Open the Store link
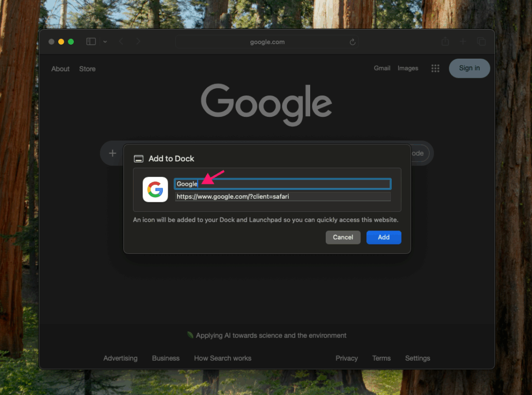The height and width of the screenshot is (395, 532). (x=87, y=69)
